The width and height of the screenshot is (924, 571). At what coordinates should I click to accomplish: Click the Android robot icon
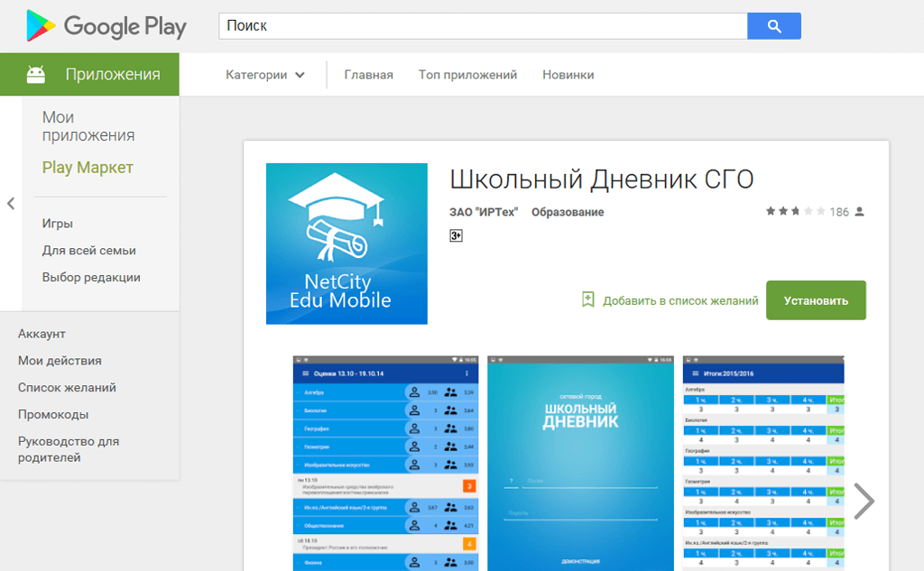pos(36,75)
